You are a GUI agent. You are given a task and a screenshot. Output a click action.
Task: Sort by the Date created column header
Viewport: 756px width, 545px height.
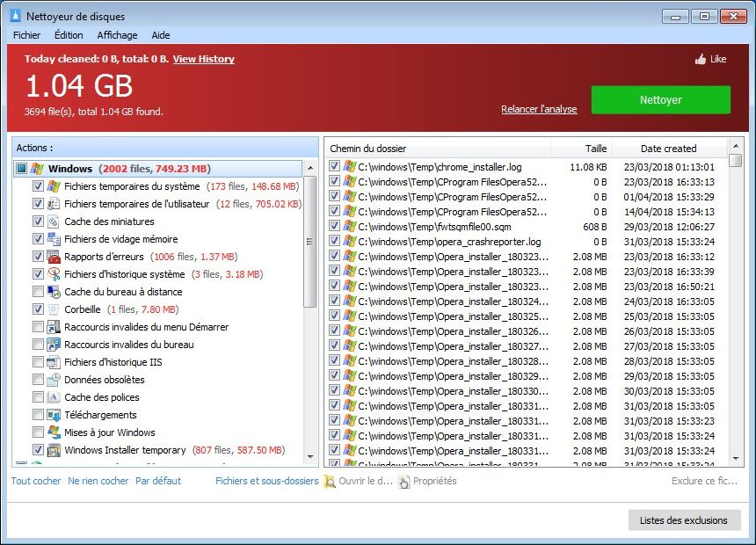pyautogui.click(x=668, y=149)
